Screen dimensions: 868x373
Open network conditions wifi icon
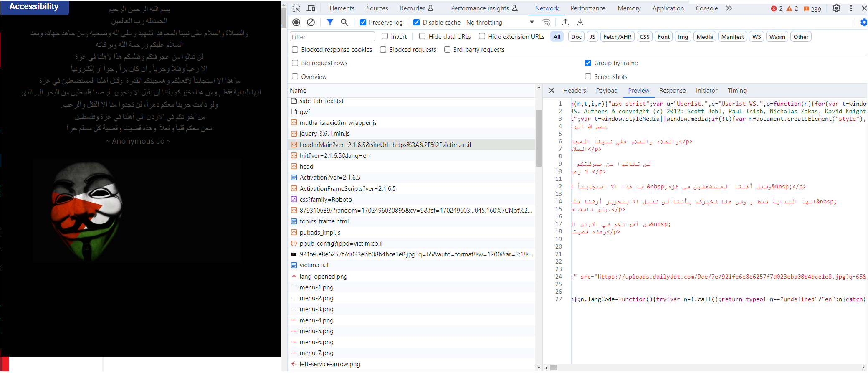(546, 23)
